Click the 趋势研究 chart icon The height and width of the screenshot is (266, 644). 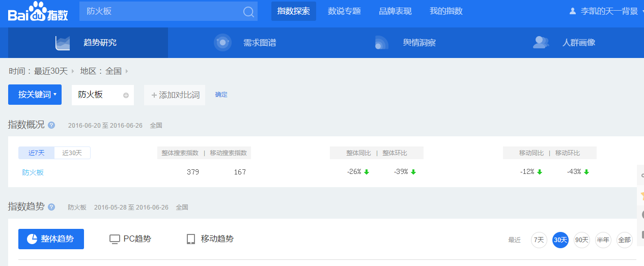(x=63, y=43)
